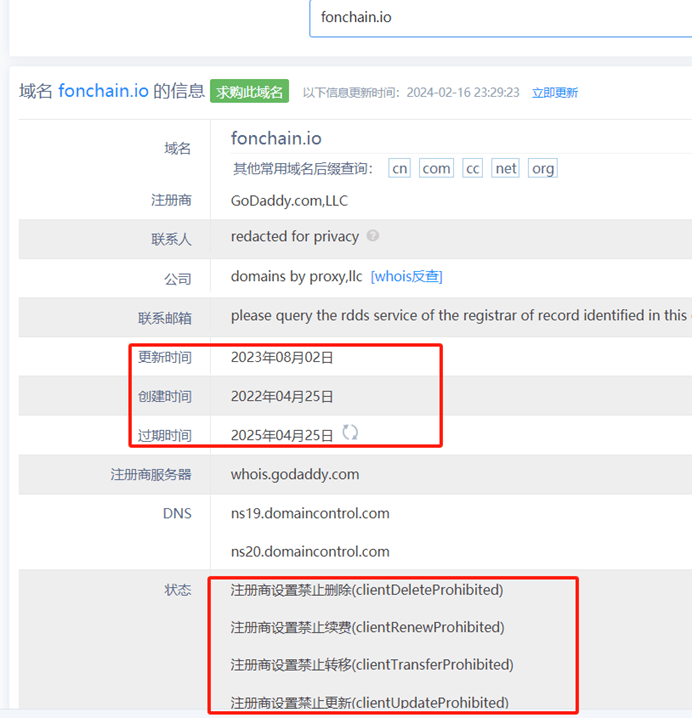Click the clientUpdateProhibited status line
692x718 pixels.
tap(370, 702)
